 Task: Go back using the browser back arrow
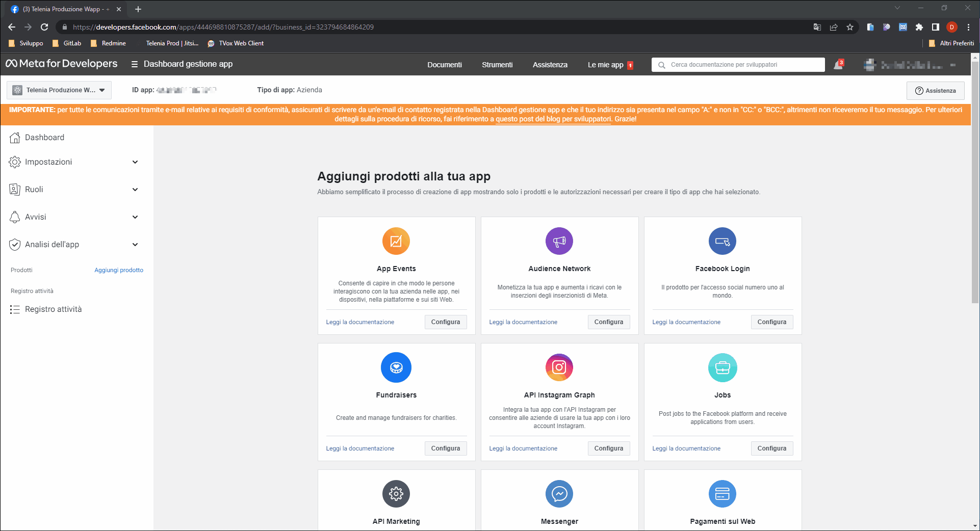coord(12,27)
